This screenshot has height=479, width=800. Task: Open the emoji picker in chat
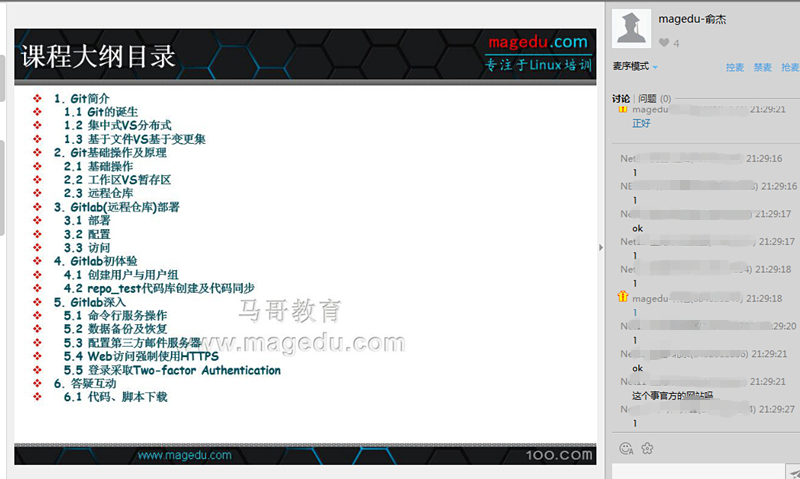pyautogui.click(x=626, y=447)
